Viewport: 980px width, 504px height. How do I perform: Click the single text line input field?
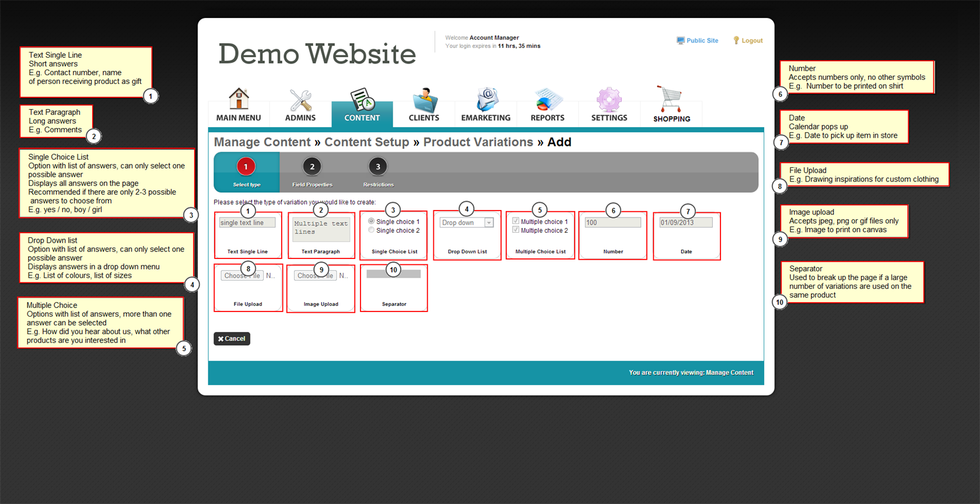(x=247, y=223)
